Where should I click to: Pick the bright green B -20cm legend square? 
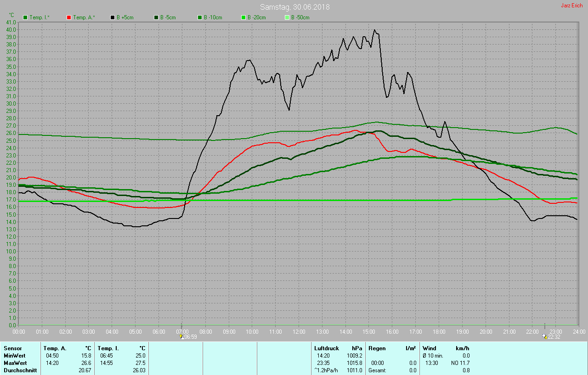coord(243,17)
